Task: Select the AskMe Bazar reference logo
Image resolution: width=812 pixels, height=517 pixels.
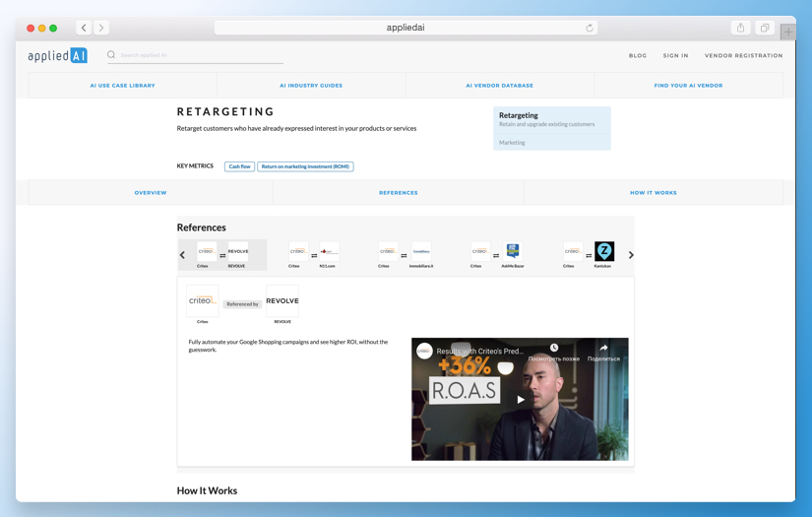Action: click(512, 251)
